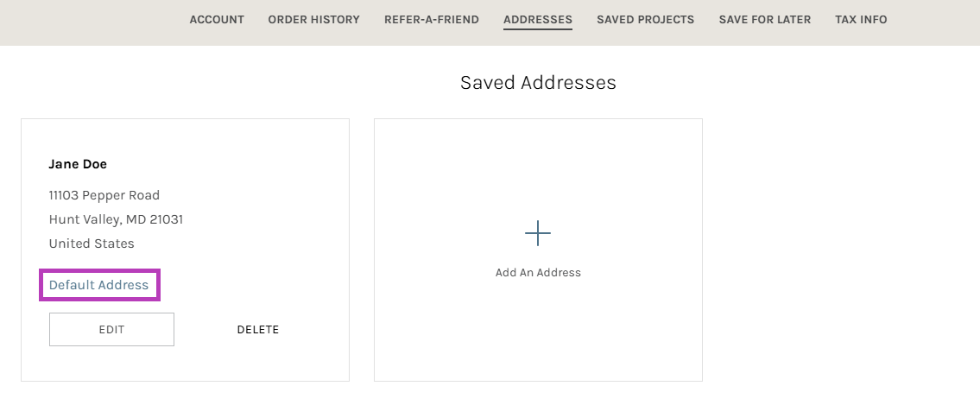Click the 11103 Pepper Road line

[x=104, y=195]
